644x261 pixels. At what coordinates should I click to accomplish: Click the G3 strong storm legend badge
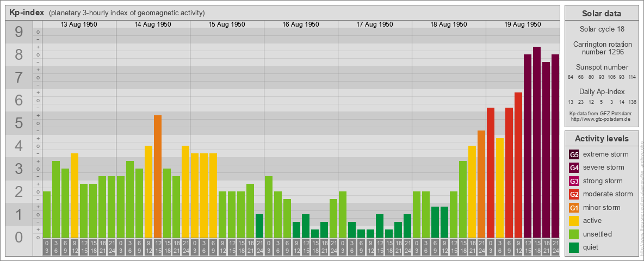574,181
